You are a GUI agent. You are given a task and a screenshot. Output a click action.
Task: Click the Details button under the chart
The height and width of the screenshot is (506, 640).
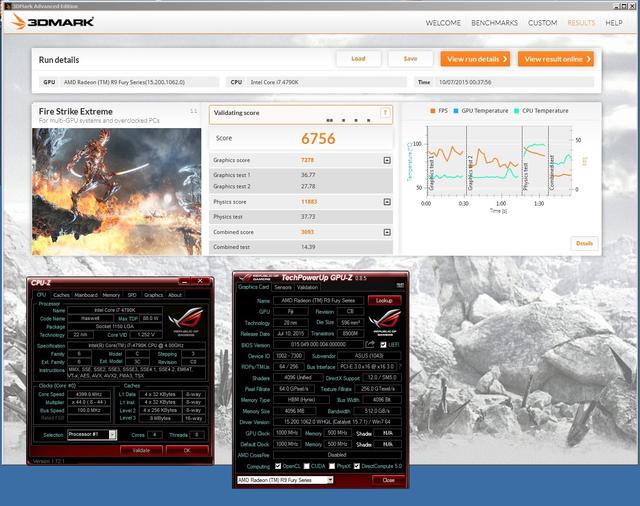point(584,243)
